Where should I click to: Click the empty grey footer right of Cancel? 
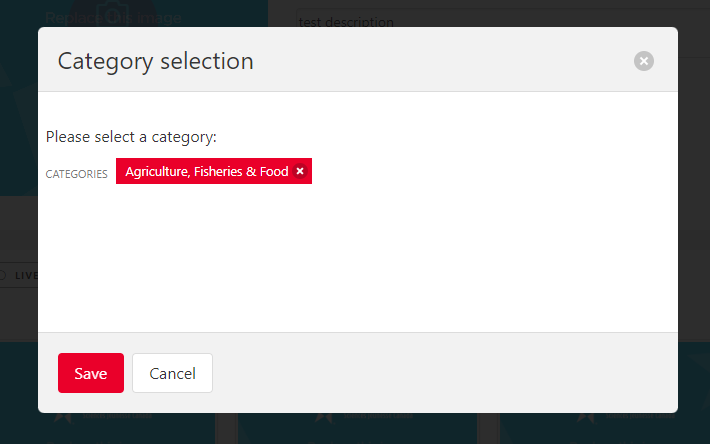point(440,373)
